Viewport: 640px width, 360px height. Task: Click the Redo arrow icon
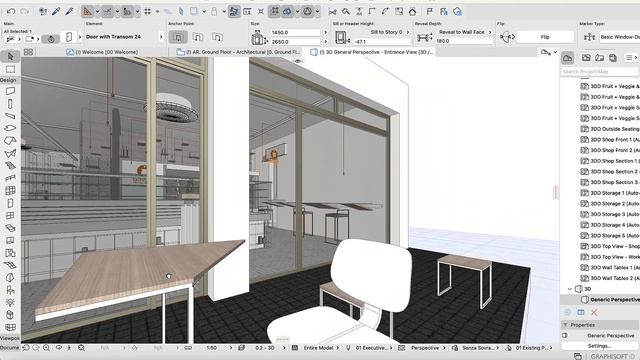pyautogui.click(x=24, y=11)
